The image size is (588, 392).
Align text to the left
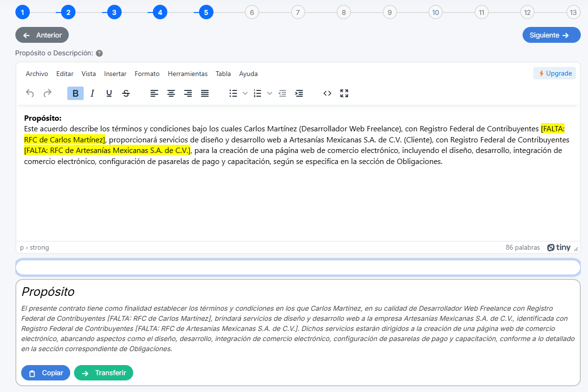coord(154,93)
